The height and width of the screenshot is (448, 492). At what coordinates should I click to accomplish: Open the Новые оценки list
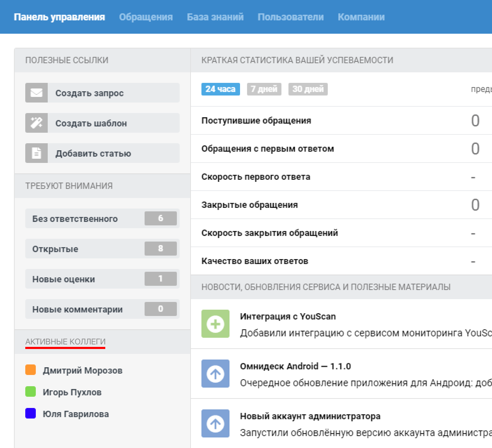[x=102, y=279]
